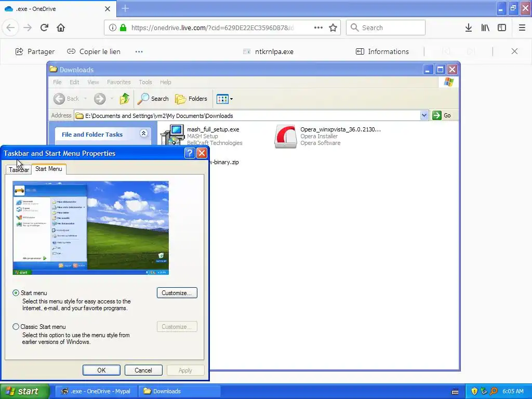Click Copier le lien in OneDrive
Image resolution: width=532 pixels, height=399 pixels.
tap(94, 51)
